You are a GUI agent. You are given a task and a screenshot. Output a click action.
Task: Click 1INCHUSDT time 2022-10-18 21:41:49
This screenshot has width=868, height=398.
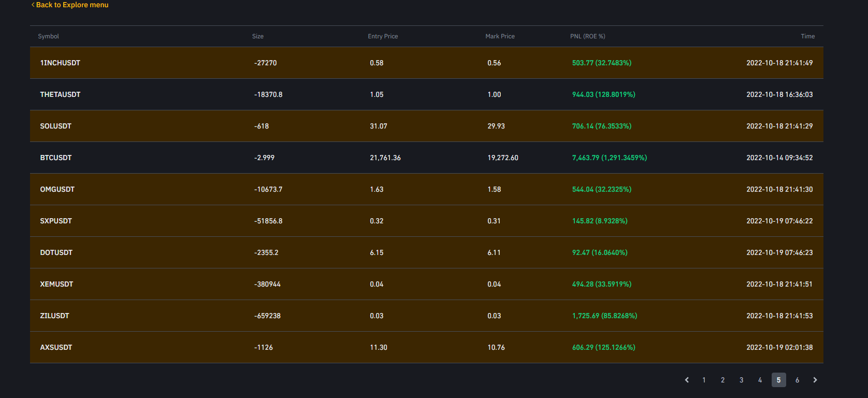tap(779, 63)
